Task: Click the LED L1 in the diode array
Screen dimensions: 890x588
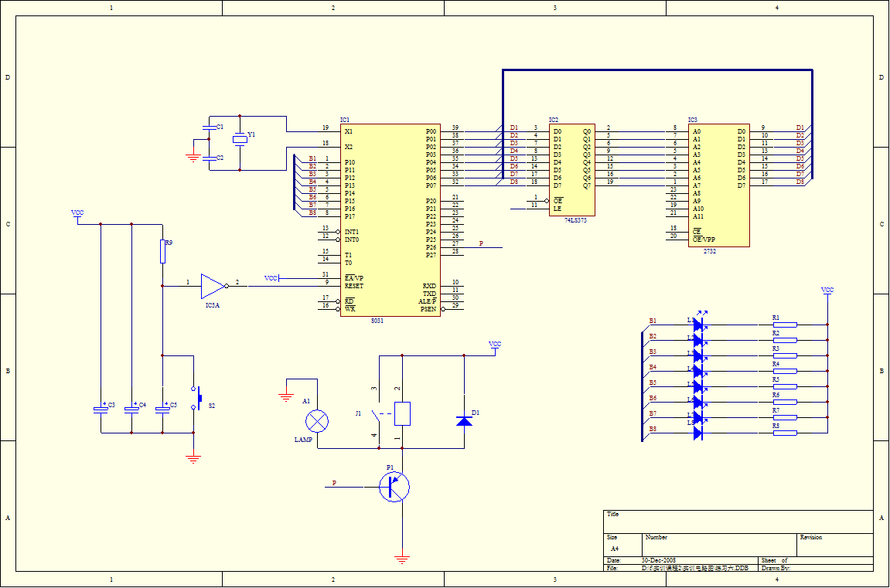Action: pos(698,323)
